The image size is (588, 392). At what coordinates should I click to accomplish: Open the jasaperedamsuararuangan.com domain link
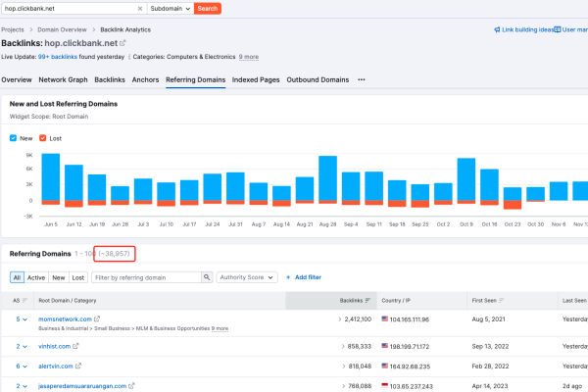[82, 386]
